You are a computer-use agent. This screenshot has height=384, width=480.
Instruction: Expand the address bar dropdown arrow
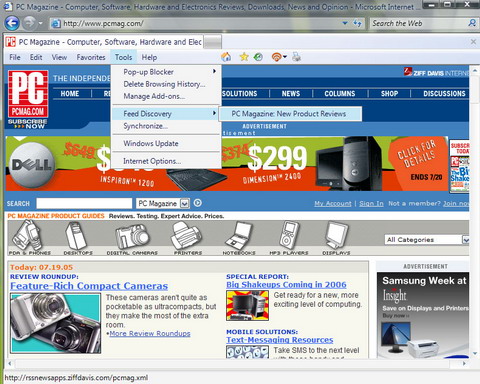point(345,23)
